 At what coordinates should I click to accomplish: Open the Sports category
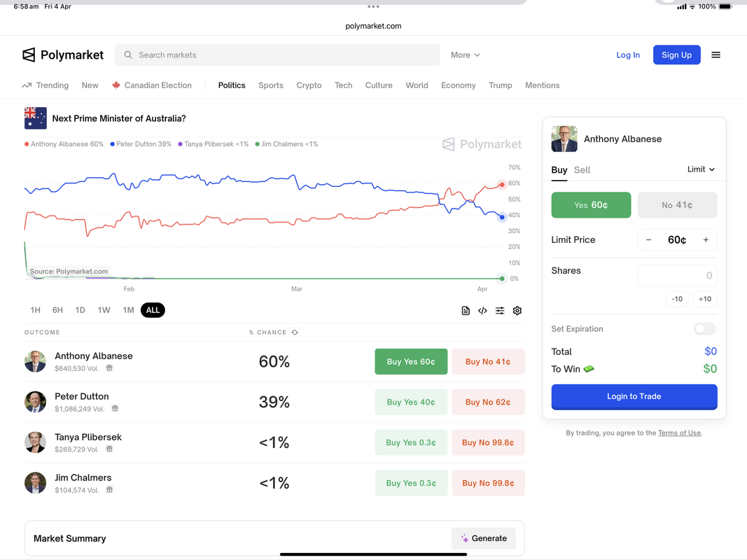271,85
